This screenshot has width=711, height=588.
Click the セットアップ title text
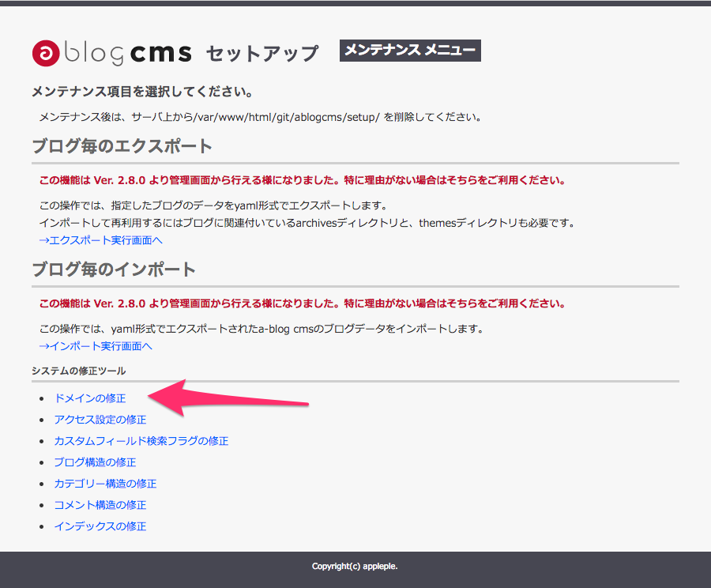point(261,54)
